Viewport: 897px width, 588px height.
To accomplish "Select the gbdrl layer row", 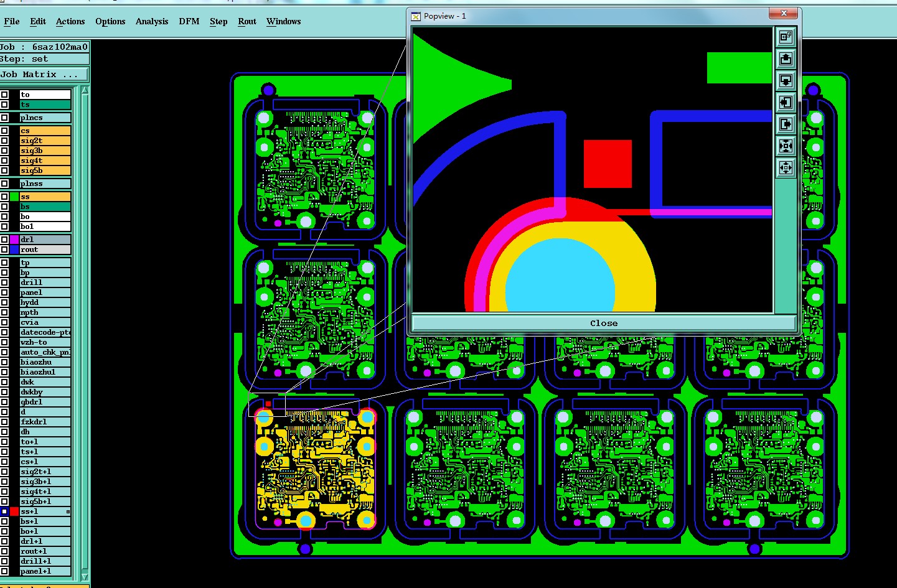I will click(x=45, y=402).
